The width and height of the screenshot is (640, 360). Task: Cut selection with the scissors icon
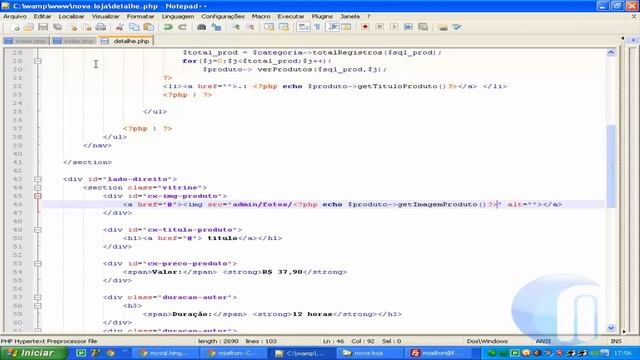click(x=119, y=27)
